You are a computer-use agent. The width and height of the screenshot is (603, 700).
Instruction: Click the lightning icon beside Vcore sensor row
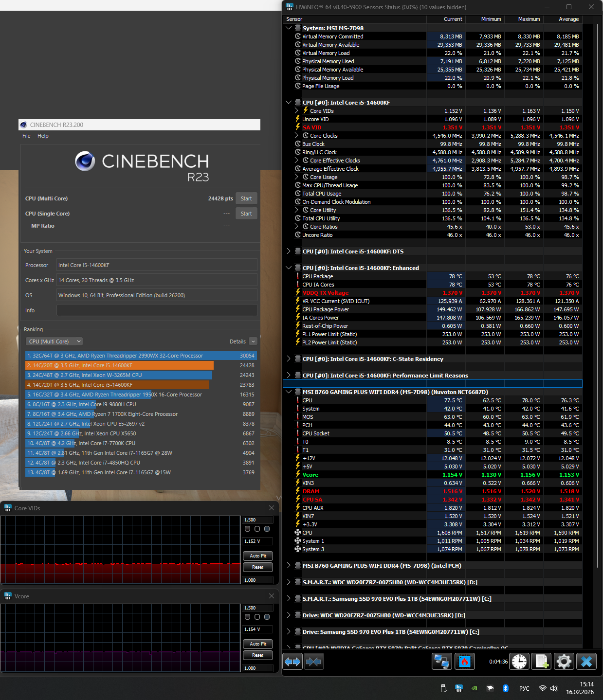point(298,475)
